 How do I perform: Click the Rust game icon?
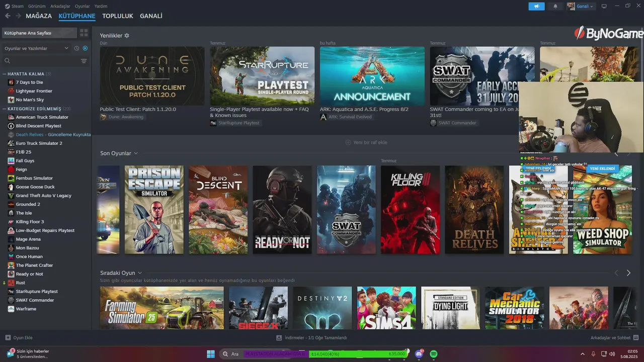11,283
